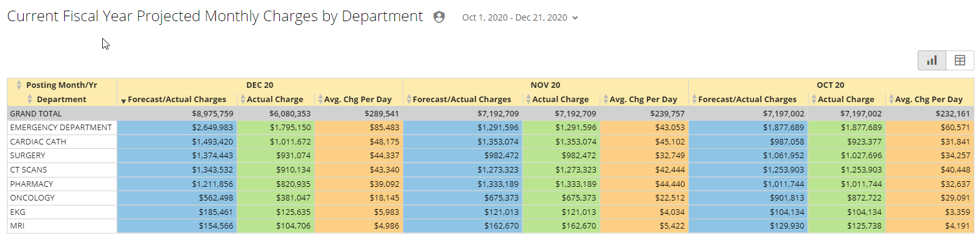Image resolution: width=980 pixels, height=241 pixels.
Task: Open EMERGENCY DEPARTMENT row label
Action: pos(61,127)
